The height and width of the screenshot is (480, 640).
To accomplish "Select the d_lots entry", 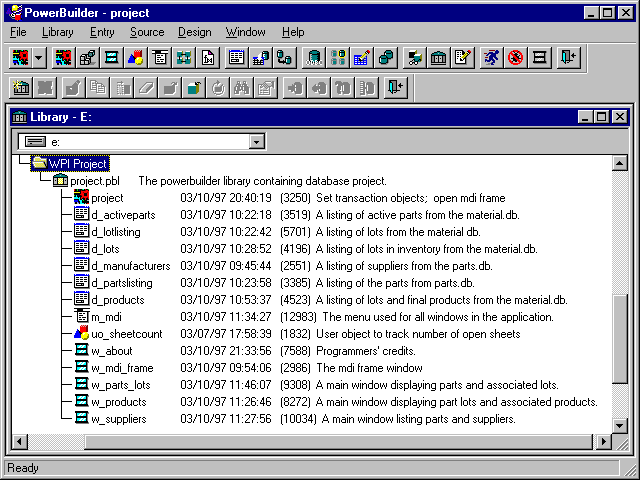I will pyautogui.click(x=105, y=249).
